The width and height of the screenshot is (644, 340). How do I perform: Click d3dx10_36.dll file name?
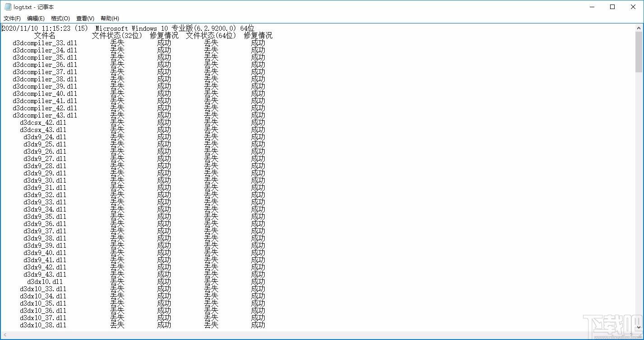click(43, 311)
